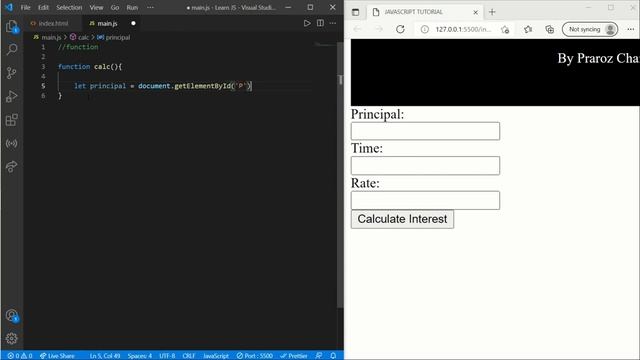
Task: Run code with the play button
Action: click(307, 23)
